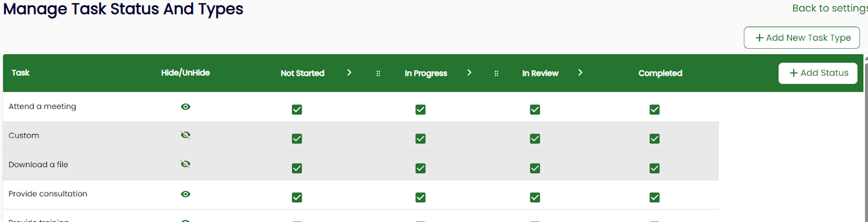
Task: Click the plus icon in Add Status
Action: (x=793, y=73)
